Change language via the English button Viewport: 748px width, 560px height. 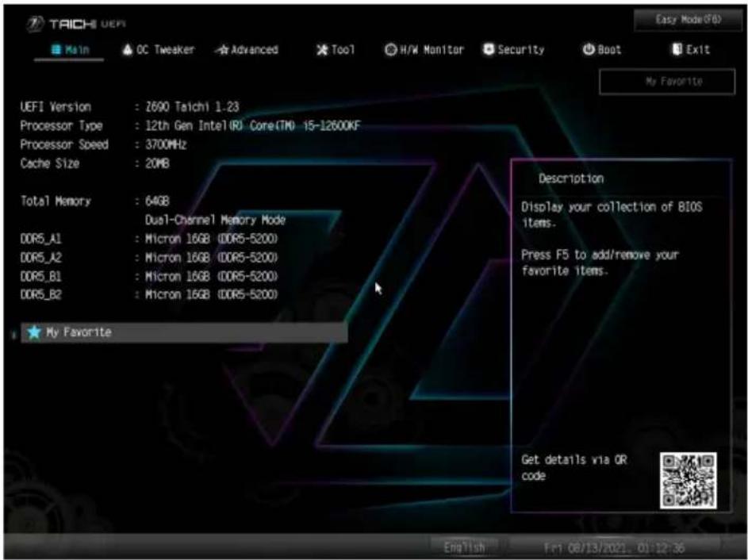tap(464, 547)
